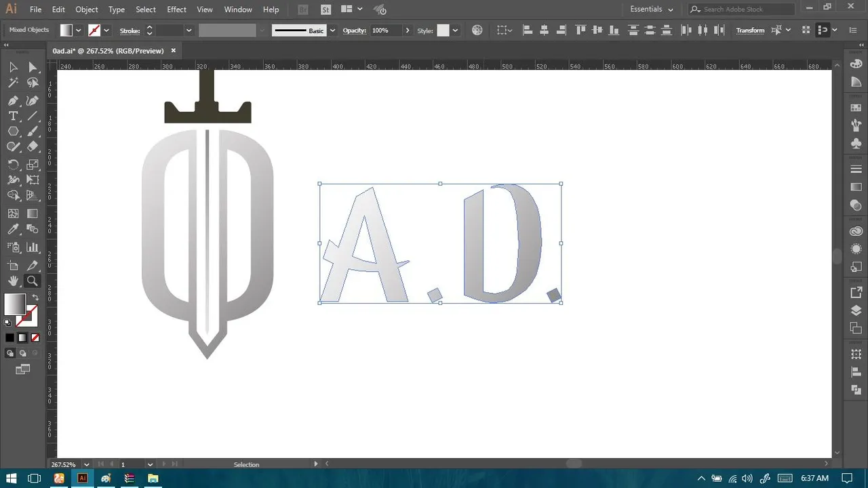Choose the Rotate tool
This screenshot has height=488, width=868.
tap(13, 165)
